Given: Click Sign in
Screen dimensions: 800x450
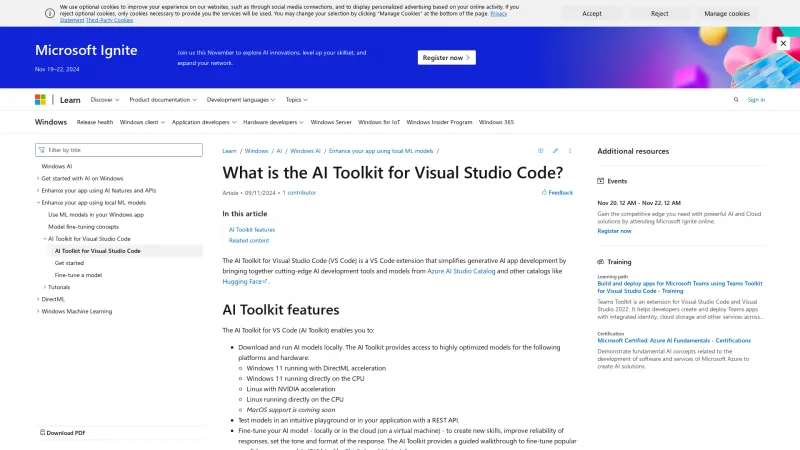Looking at the screenshot, I should point(756,99).
